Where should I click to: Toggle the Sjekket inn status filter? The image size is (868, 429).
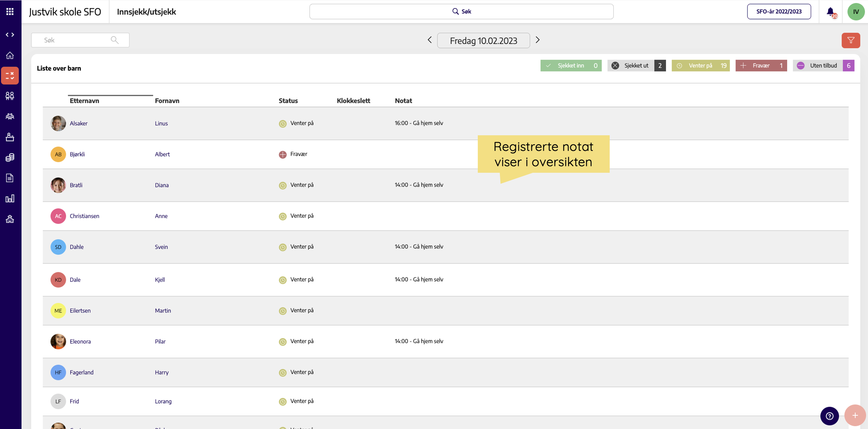pos(571,65)
